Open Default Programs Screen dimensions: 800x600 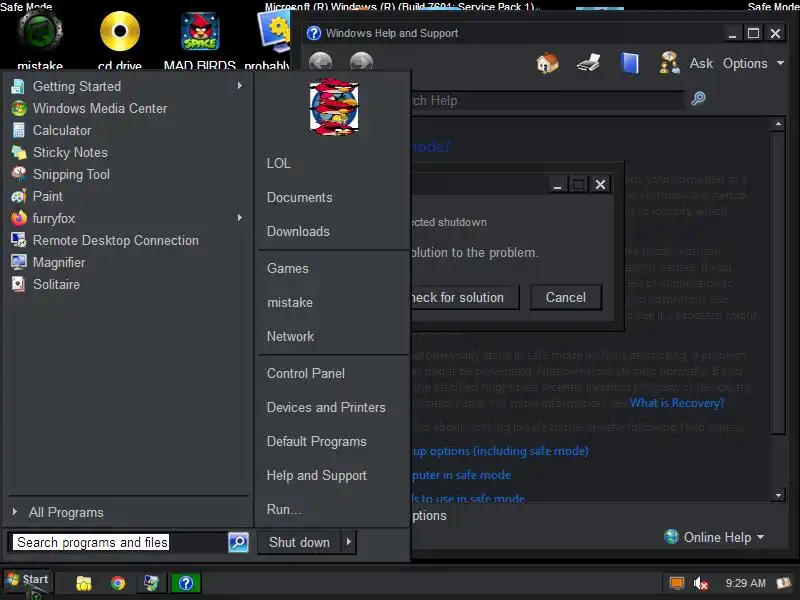click(316, 442)
